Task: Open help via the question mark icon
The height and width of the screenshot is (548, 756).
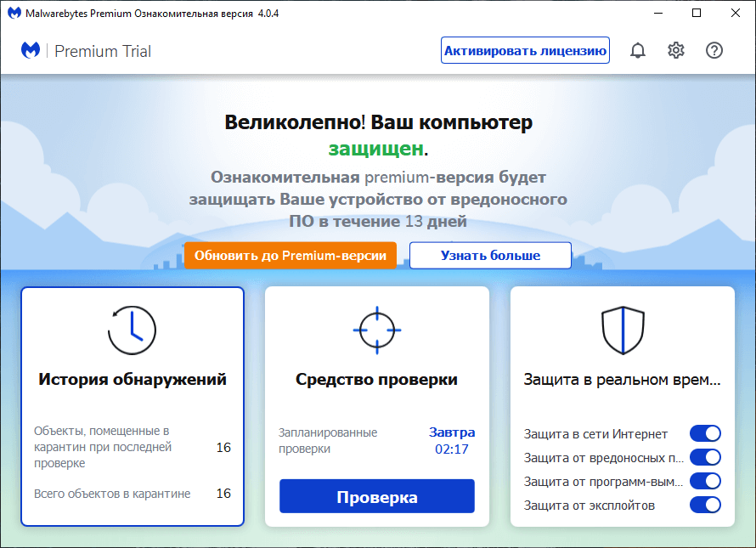Action: pyautogui.click(x=714, y=50)
